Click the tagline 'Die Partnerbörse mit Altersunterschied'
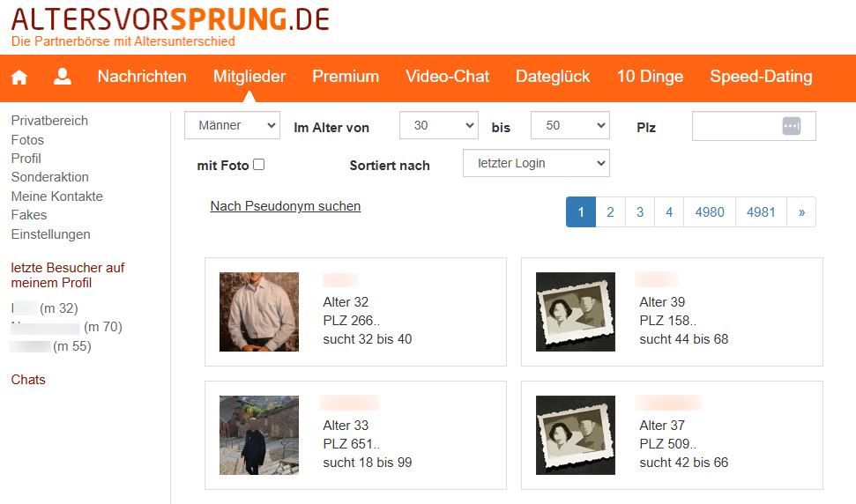 pyautogui.click(x=123, y=41)
